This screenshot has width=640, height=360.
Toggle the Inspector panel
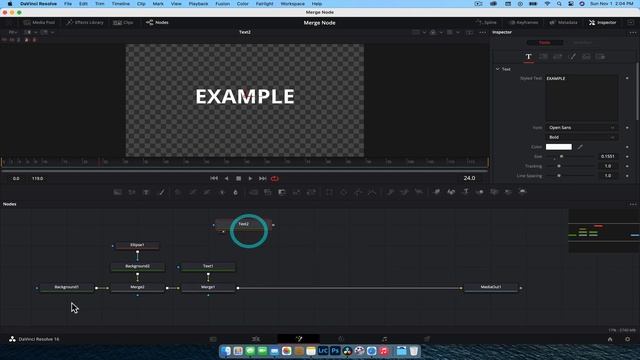(x=602, y=22)
